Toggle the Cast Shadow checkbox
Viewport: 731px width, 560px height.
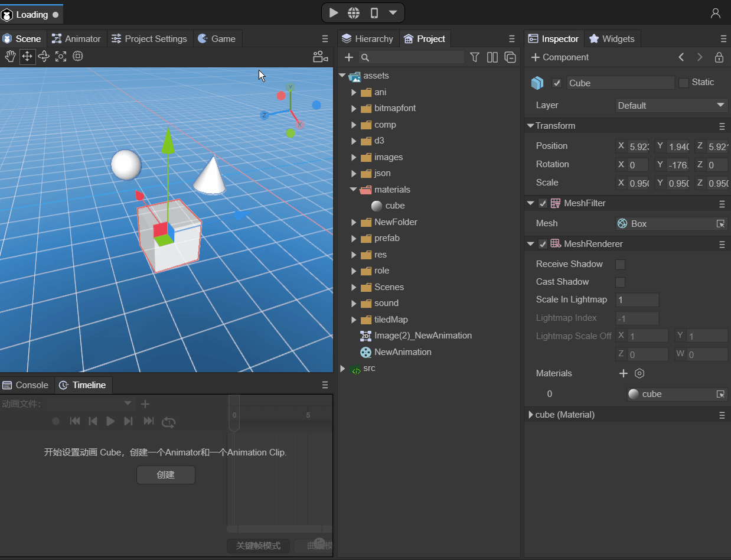(620, 282)
